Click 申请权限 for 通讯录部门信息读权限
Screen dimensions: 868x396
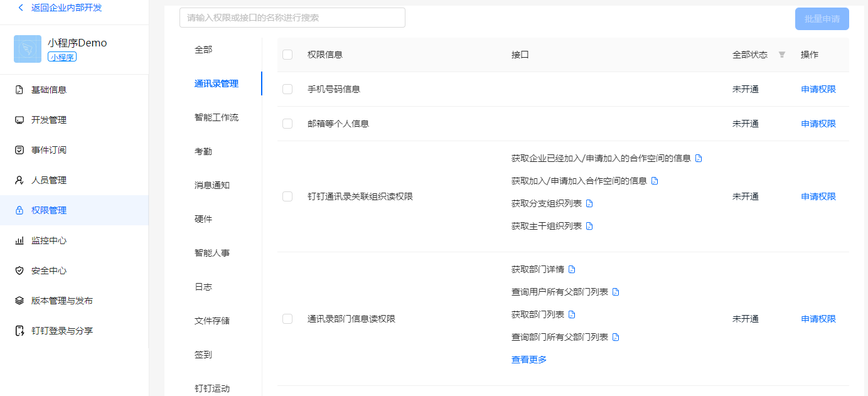click(818, 319)
